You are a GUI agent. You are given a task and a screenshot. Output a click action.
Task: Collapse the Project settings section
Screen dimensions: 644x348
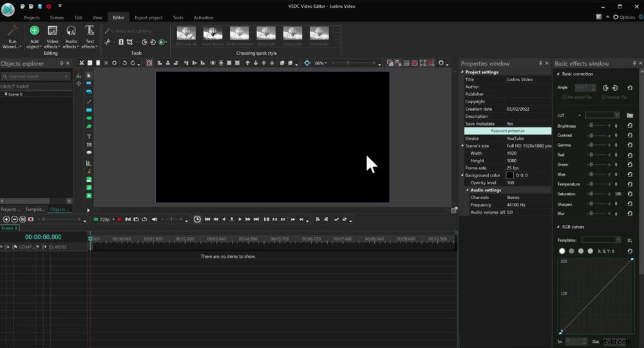click(462, 72)
